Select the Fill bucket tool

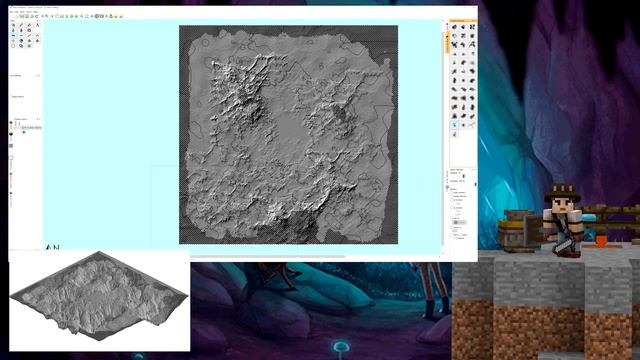[29, 25]
